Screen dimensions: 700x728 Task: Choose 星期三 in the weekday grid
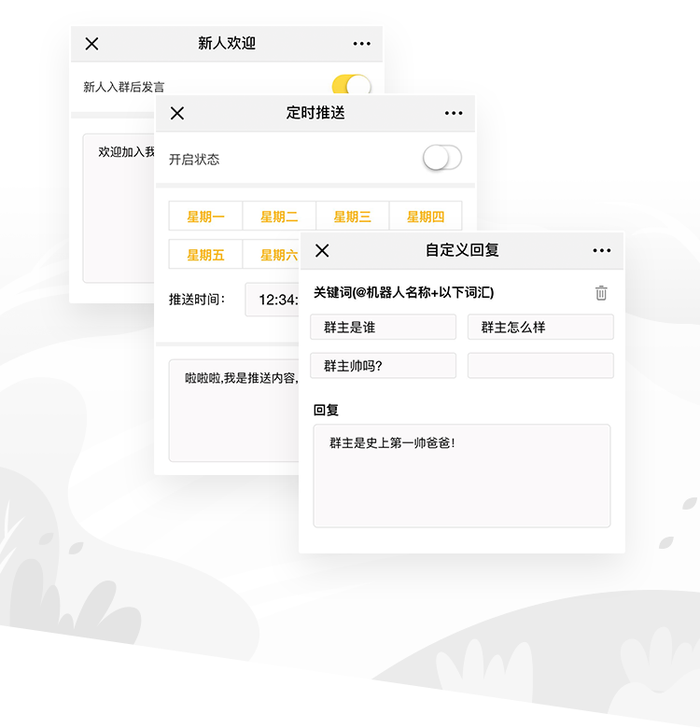[352, 217]
